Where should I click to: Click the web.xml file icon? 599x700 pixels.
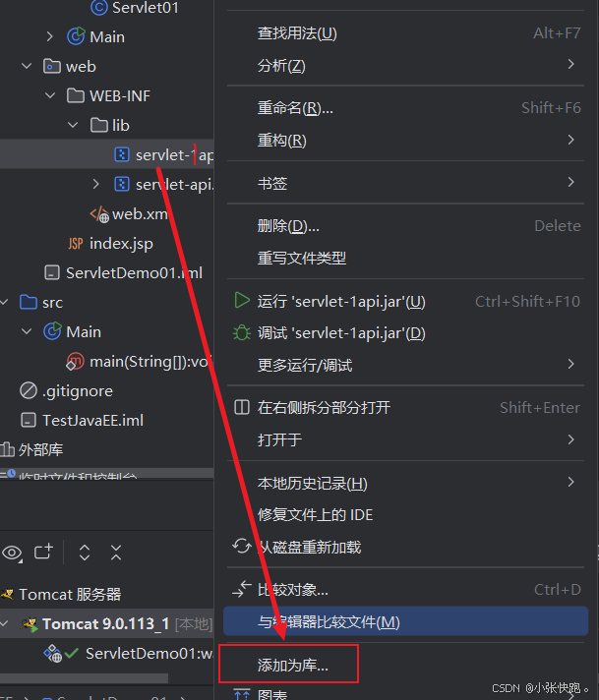(x=99, y=214)
